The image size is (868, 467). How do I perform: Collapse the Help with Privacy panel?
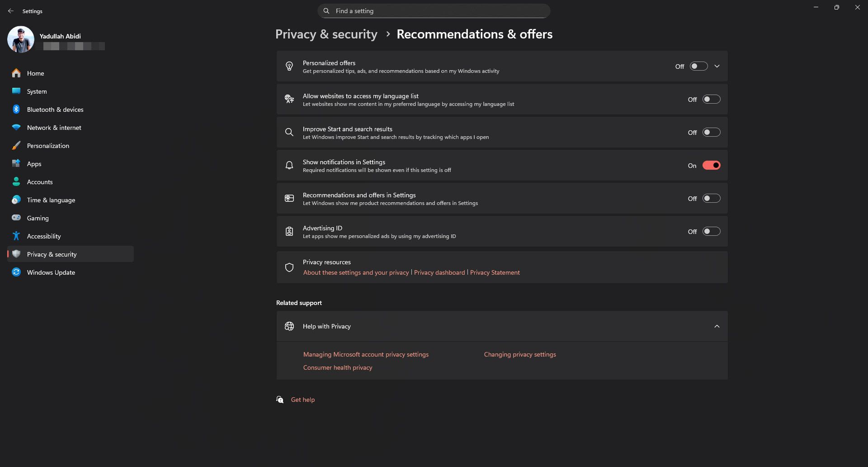click(717, 326)
